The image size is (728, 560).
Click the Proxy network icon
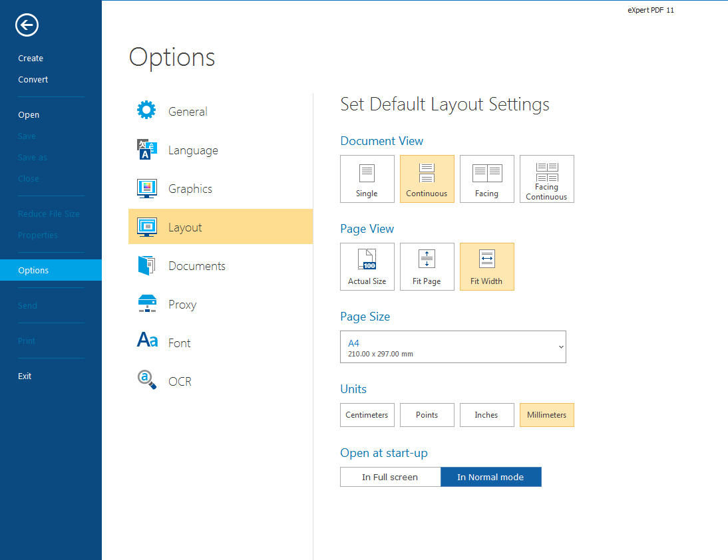[147, 304]
